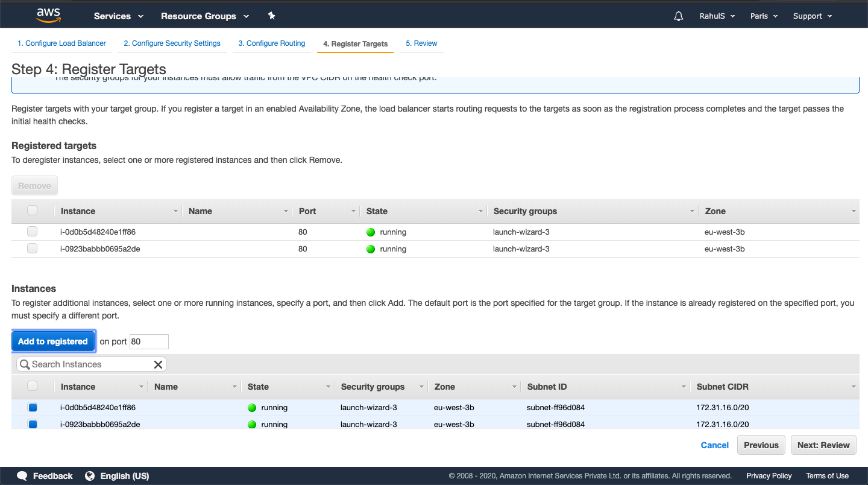The width and height of the screenshot is (868, 485).
Task: Select registered target i-0d0b5d48240e1ff86
Action: (x=32, y=231)
